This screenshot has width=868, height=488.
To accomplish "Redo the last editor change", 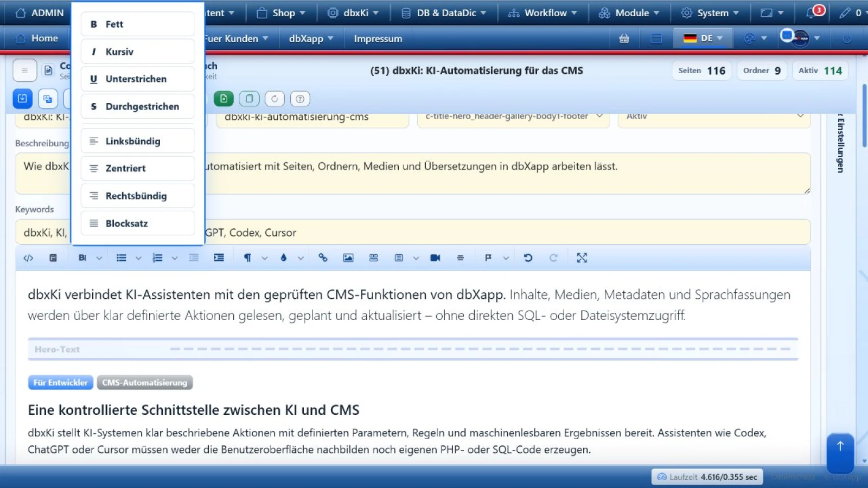I will point(553,258).
